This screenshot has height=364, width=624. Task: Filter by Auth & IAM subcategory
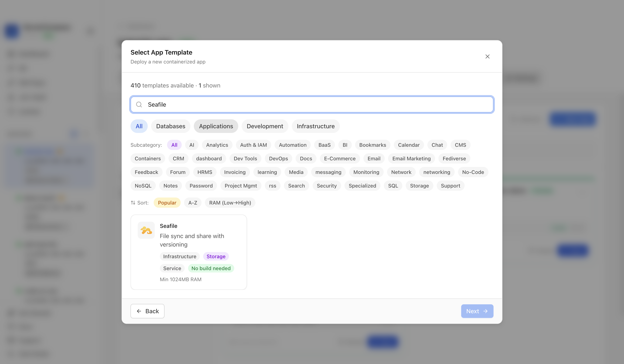click(254, 145)
